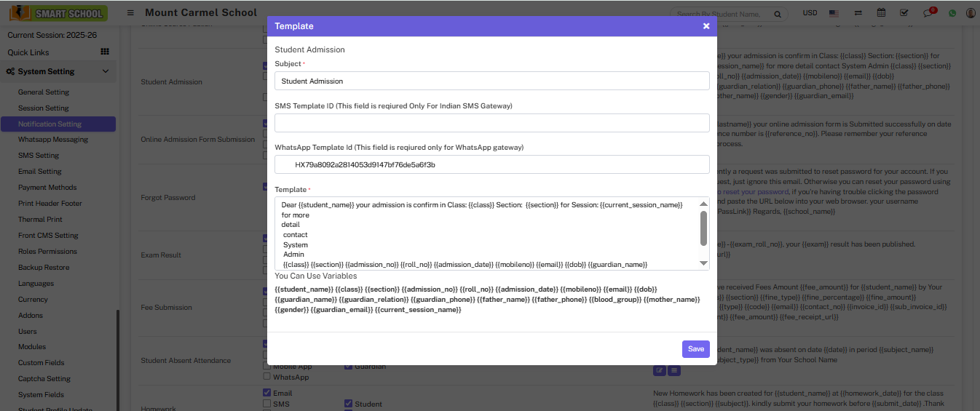
Task: Open Front CMS Setting in sidebar
Action: pyautogui.click(x=48, y=236)
